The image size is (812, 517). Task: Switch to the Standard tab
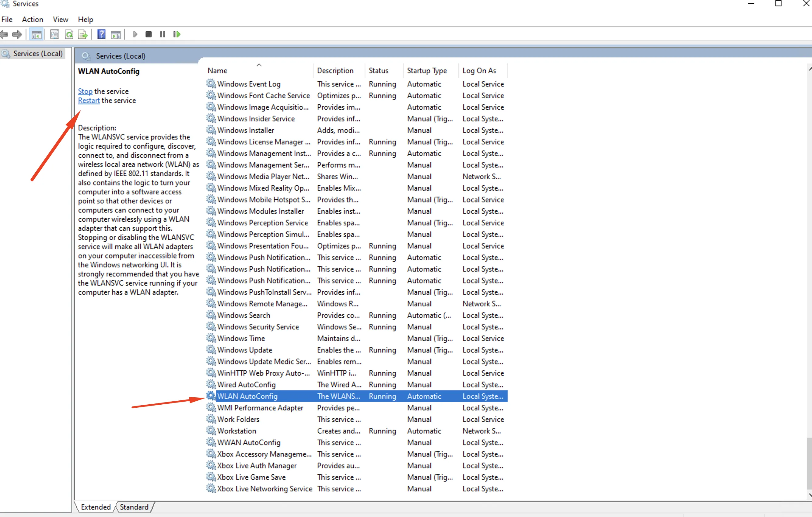click(134, 507)
